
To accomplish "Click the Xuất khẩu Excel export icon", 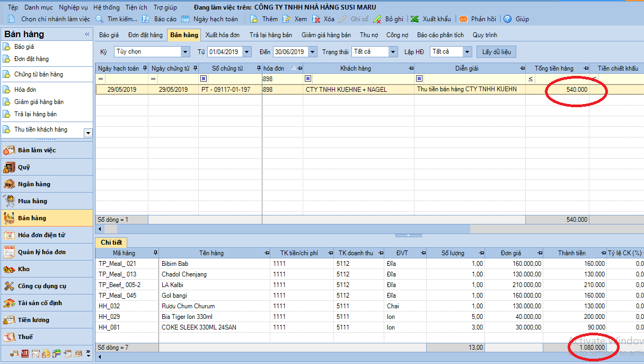I will pos(415,19).
